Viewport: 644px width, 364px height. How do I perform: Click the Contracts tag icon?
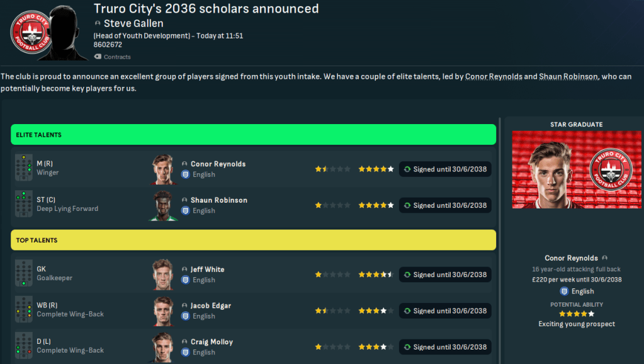[x=98, y=57]
